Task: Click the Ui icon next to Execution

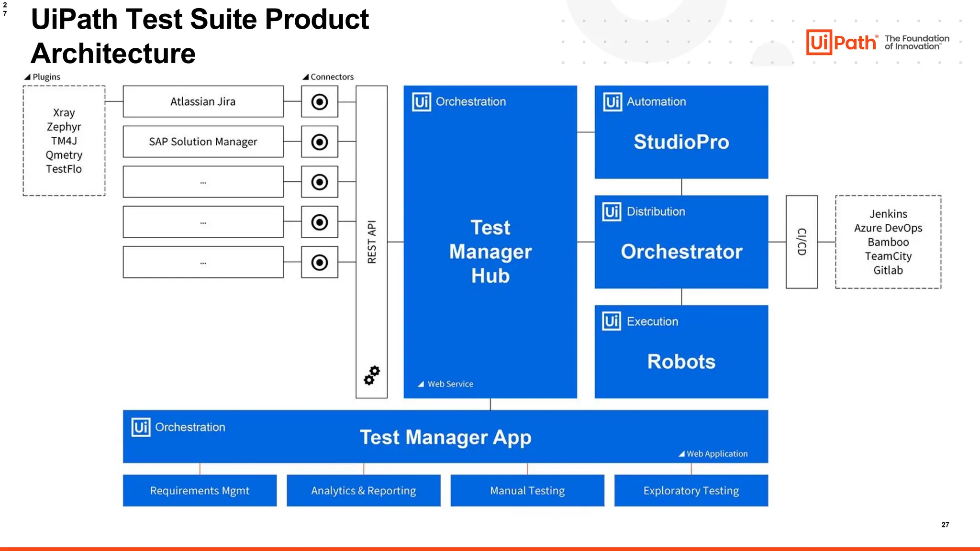Action: click(x=612, y=321)
